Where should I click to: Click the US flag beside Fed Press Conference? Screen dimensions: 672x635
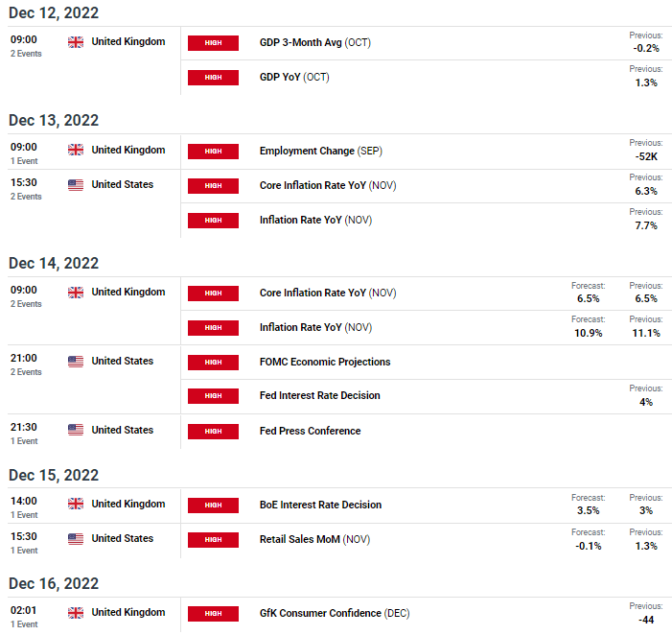[x=76, y=430]
